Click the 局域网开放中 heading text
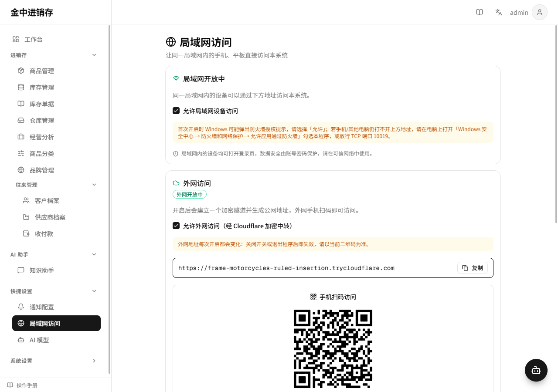 204,79
